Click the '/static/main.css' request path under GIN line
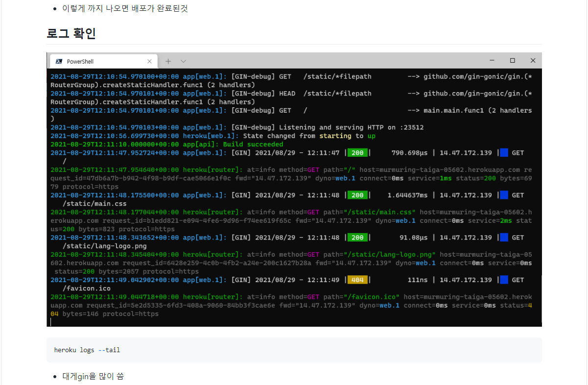 click(94, 204)
